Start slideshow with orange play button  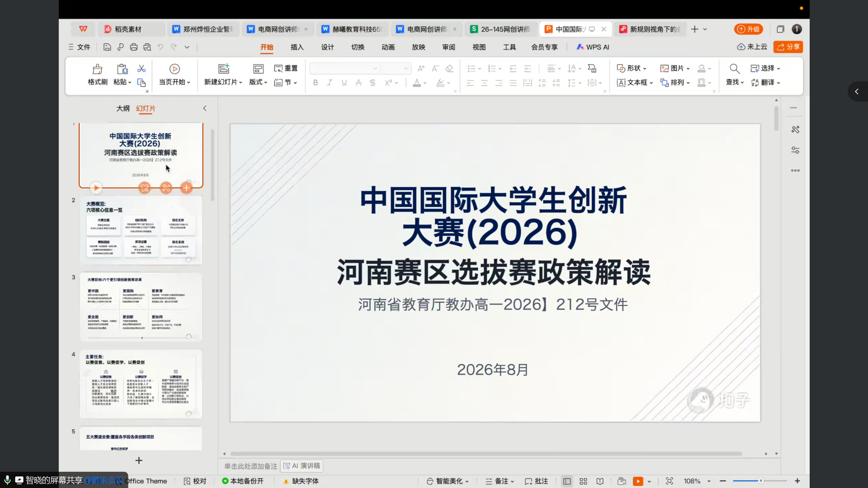point(638,482)
